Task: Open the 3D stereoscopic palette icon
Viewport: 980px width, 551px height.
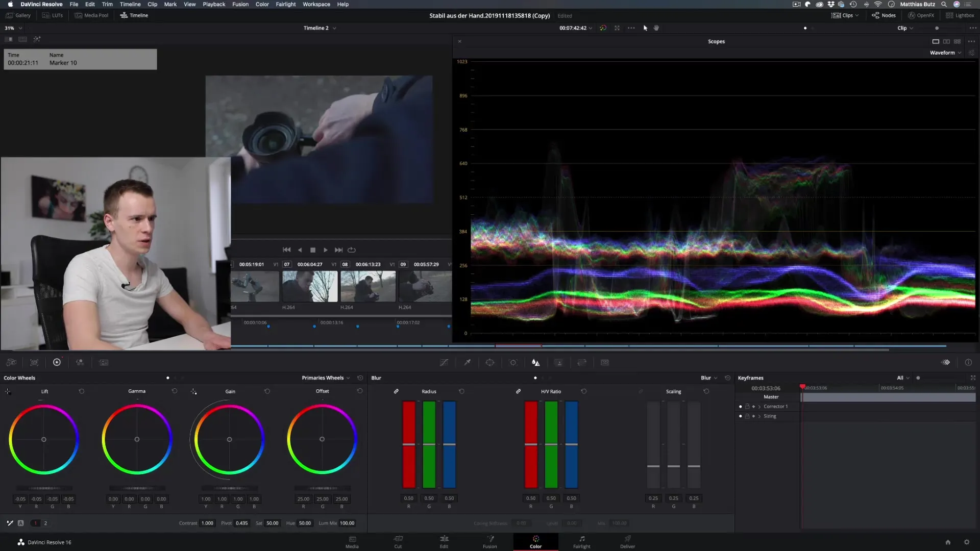Action: tap(605, 362)
